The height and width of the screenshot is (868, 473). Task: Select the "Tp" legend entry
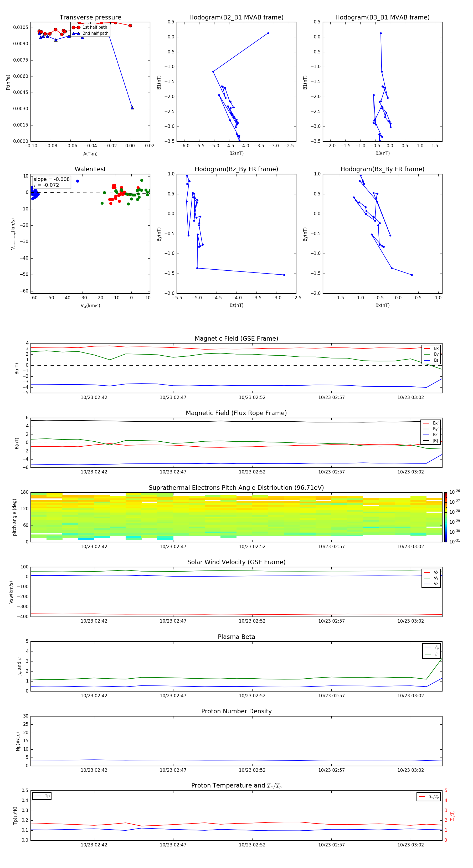(42, 796)
